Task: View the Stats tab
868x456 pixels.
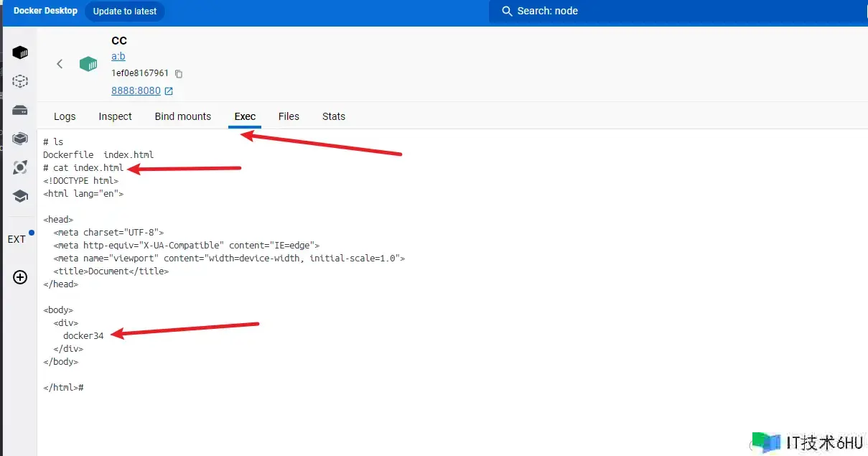Action: [x=334, y=116]
